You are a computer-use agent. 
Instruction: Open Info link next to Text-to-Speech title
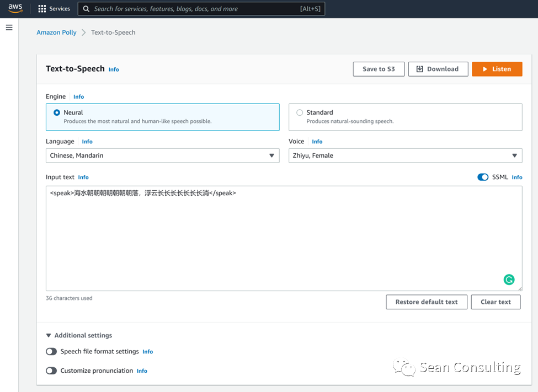point(114,69)
